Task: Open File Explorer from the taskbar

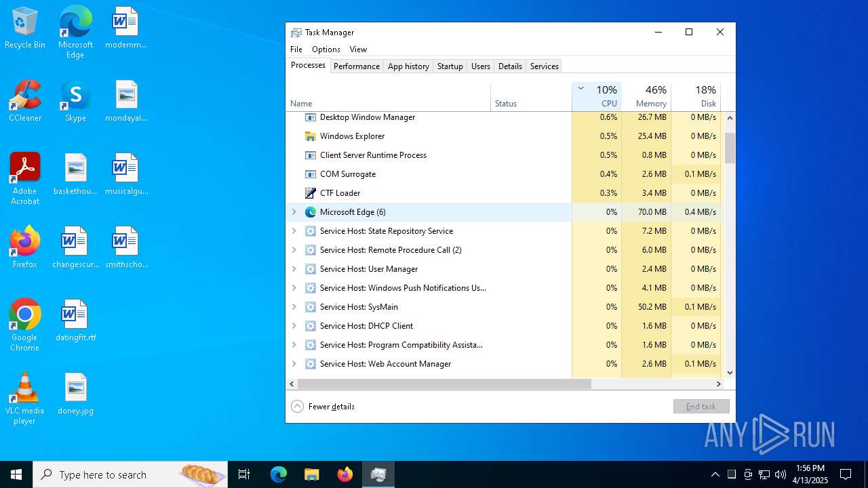Action: click(x=311, y=474)
